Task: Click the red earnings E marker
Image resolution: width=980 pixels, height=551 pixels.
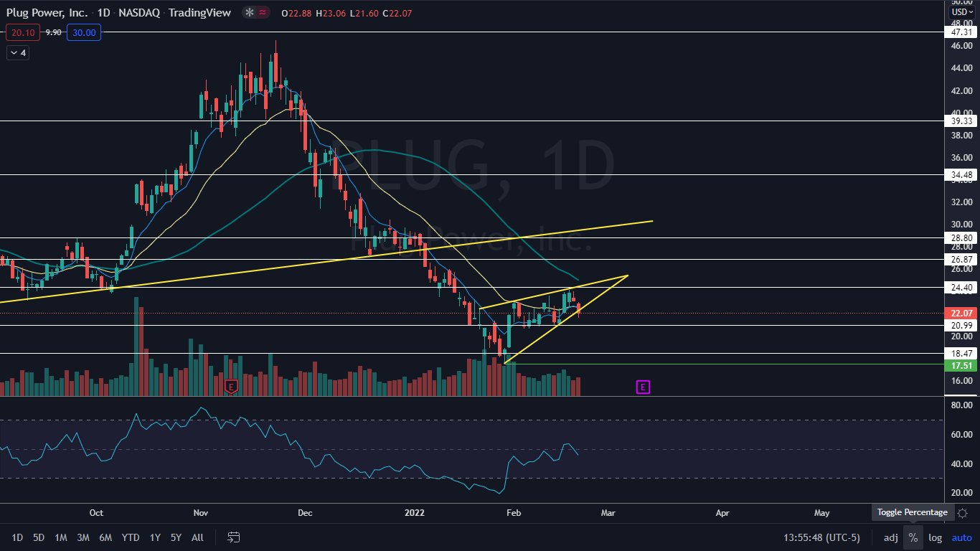Action: point(231,387)
